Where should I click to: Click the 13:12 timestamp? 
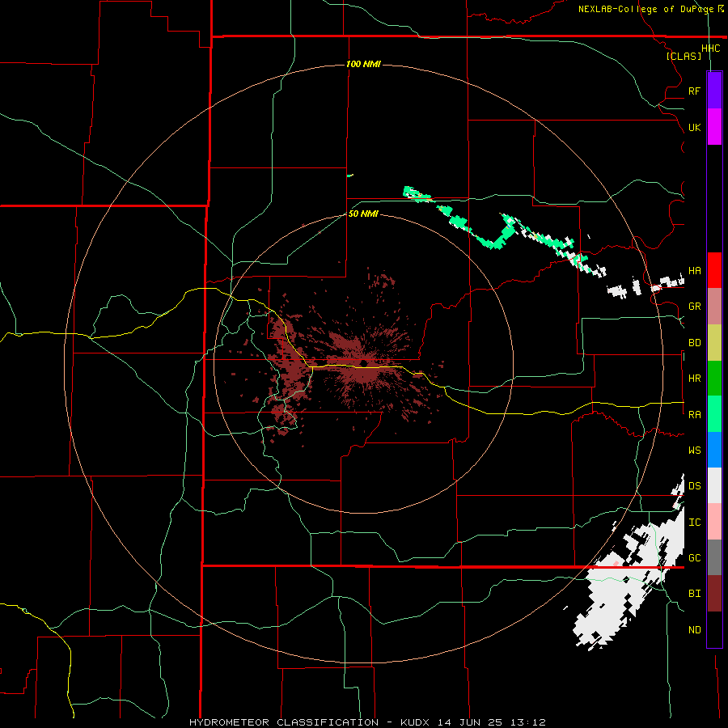[528, 722]
